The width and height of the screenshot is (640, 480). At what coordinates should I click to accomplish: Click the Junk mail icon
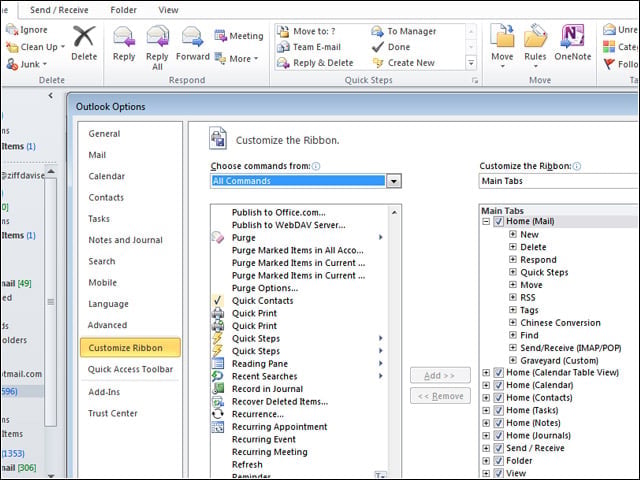[x=12, y=64]
